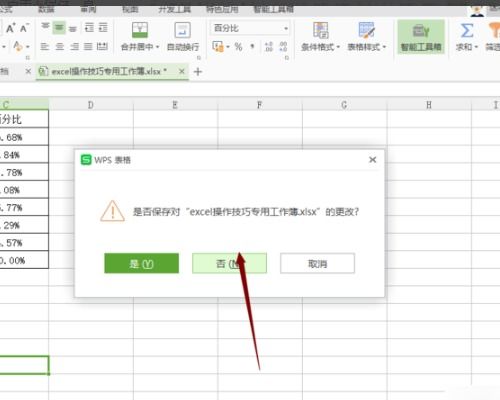Select the cell ending in 68%
Screen dimensions: 500x400
click(x=24, y=137)
